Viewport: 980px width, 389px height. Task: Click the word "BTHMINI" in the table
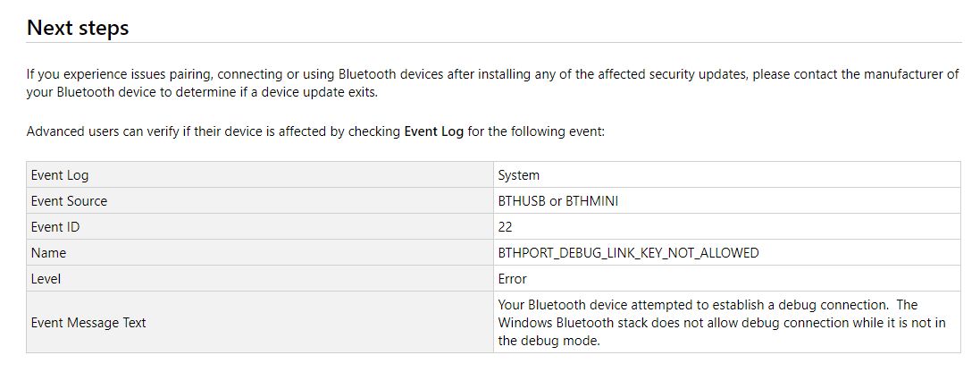pos(591,201)
